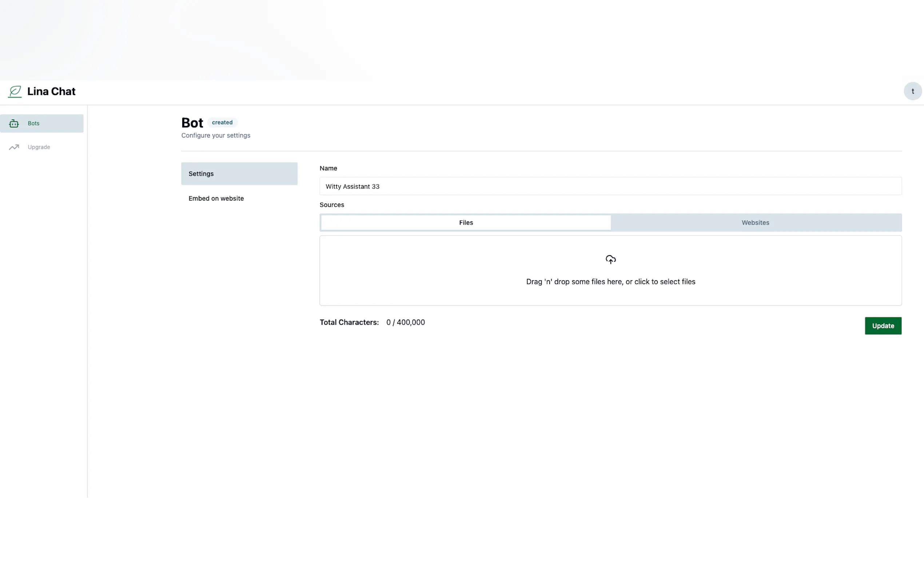Switch to Embed on website section
Viewport: 924px width, 578px height.
point(216,198)
